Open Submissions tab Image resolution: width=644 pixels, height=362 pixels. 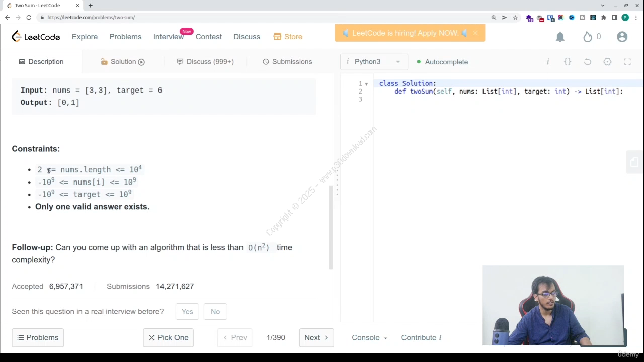[287, 62]
